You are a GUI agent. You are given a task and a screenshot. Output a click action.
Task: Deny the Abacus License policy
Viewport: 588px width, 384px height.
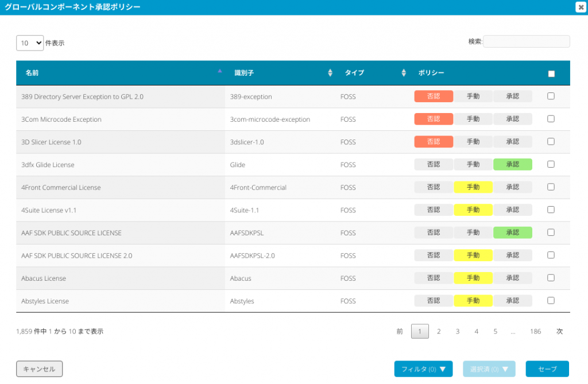[x=433, y=278]
